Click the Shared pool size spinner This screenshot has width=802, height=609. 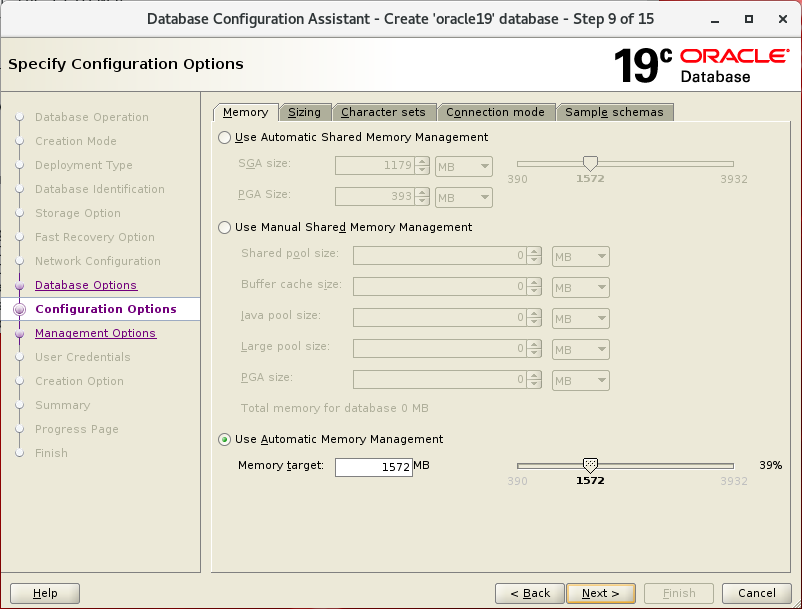534,256
